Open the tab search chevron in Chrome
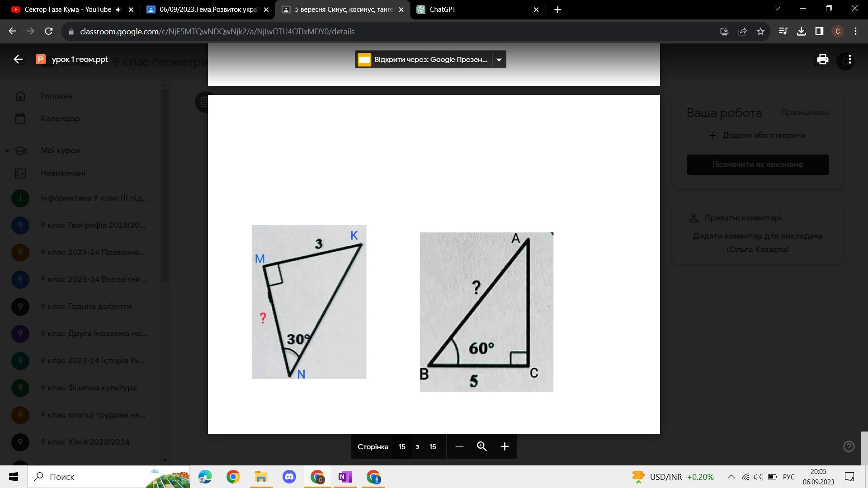Viewport: 868px width, 488px height. coord(777,9)
